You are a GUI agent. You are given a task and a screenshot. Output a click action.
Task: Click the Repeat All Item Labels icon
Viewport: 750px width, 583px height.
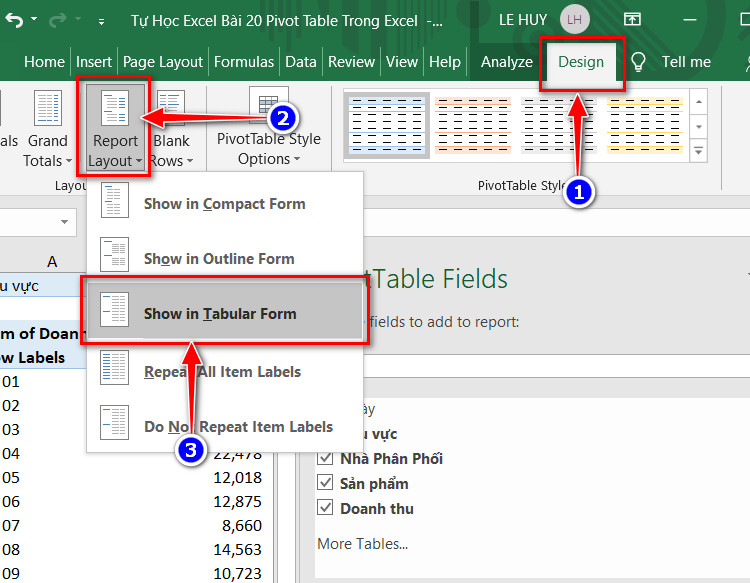click(114, 367)
